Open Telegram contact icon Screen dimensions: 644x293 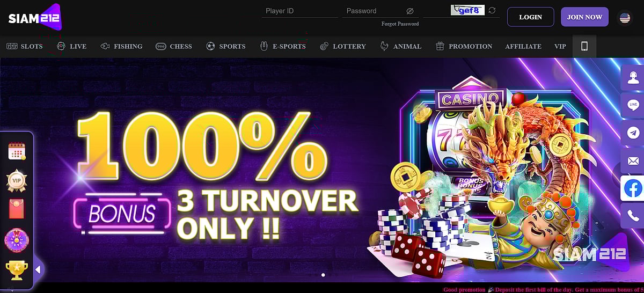pyautogui.click(x=633, y=133)
